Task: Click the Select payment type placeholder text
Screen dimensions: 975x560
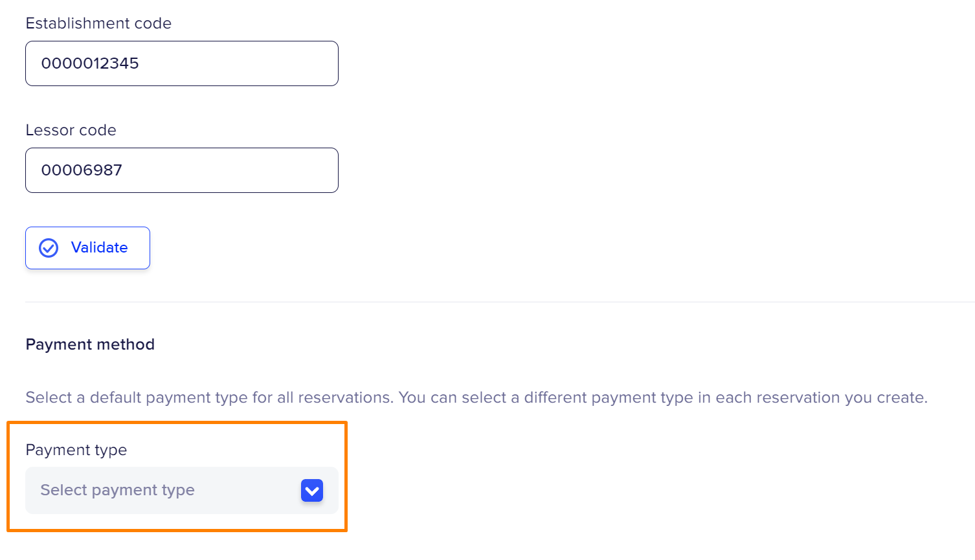Action: pos(117,491)
